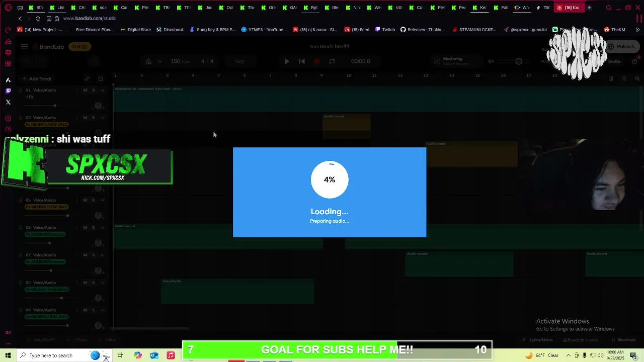Click track 01 pan knob
Screen dimensions: 644x362
click(99, 106)
